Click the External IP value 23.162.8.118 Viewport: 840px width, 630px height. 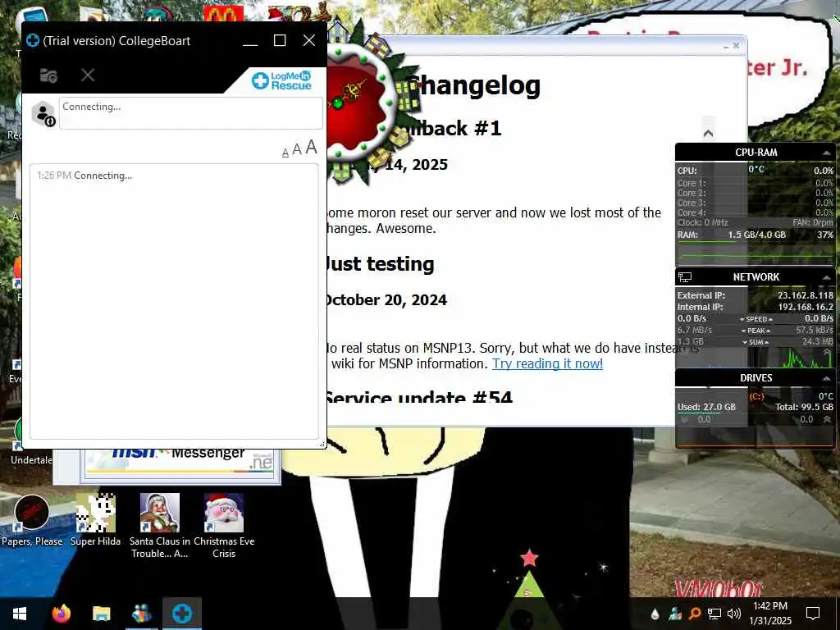click(x=806, y=295)
